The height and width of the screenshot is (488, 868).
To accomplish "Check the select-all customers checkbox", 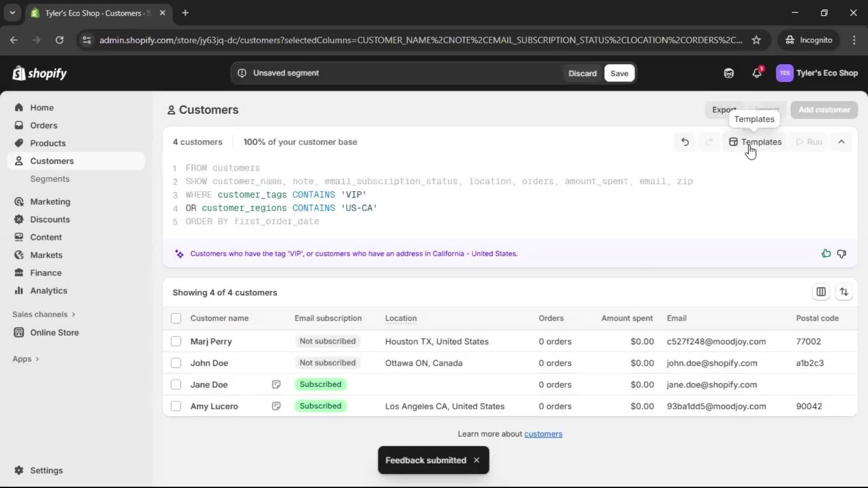I will pos(176,318).
